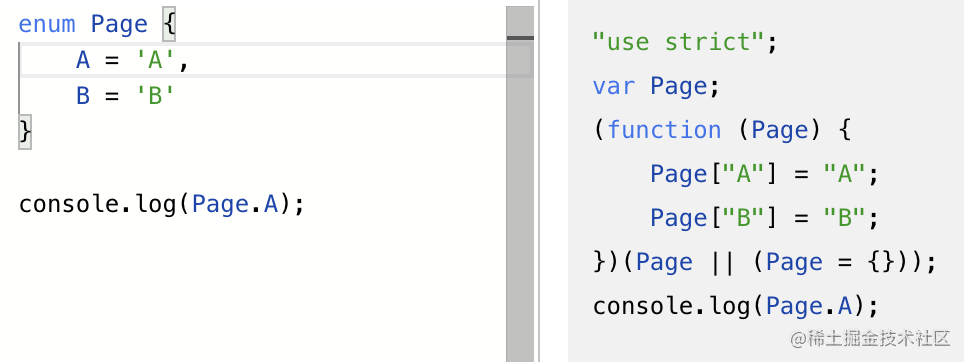Click the dark scrollbar position marker
Image resolution: width=964 pixels, height=362 pixels.
point(520,38)
